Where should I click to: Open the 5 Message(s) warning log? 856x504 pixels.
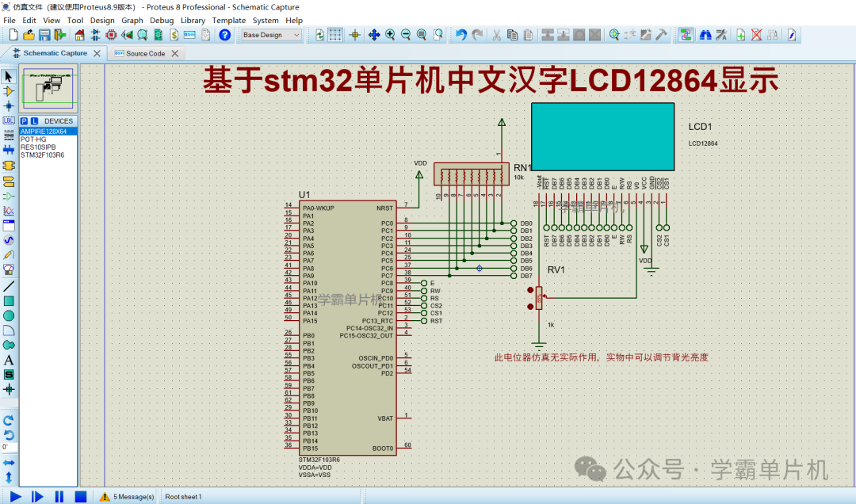click(127, 496)
